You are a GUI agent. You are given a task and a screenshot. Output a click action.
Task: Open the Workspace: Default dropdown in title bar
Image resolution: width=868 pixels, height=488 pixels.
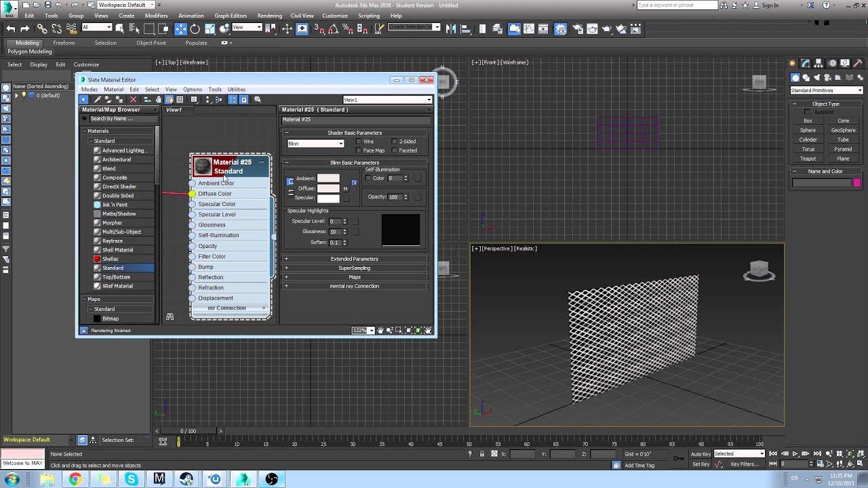pyautogui.click(x=125, y=5)
